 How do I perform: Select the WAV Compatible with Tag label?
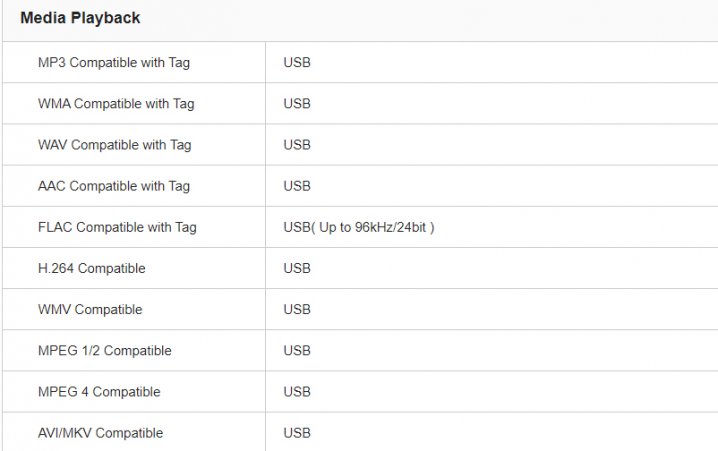click(114, 145)
